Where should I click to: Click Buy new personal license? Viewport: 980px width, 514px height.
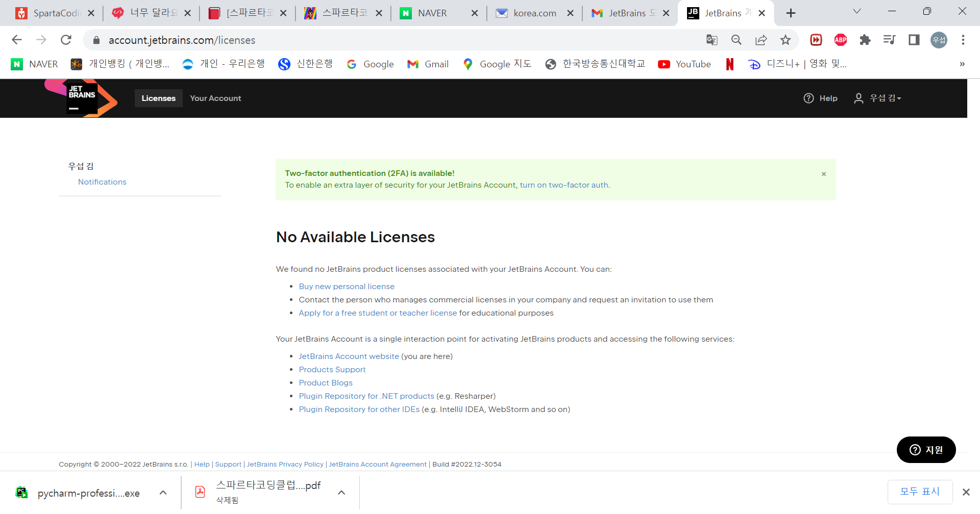(347, 287)
